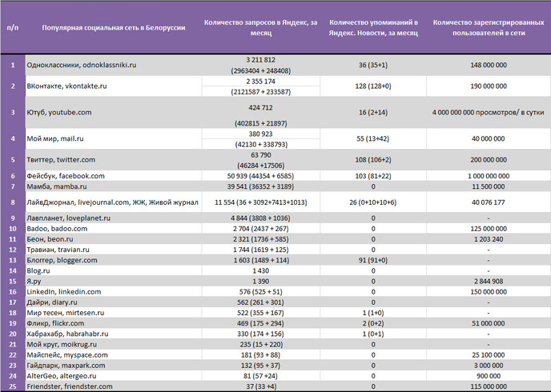Click the 1 000 000 000 users cell

click(489, 176)
